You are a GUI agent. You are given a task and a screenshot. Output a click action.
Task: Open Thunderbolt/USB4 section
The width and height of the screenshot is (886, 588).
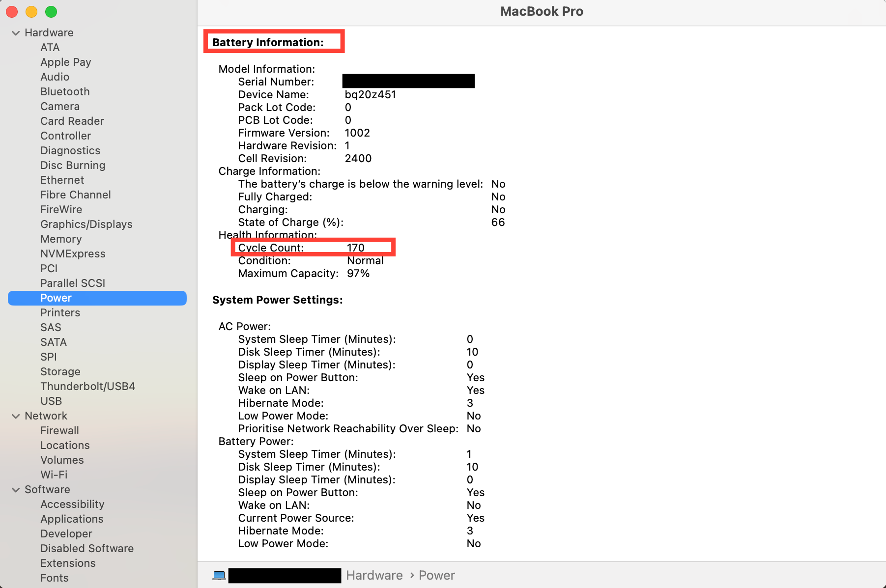88,387
